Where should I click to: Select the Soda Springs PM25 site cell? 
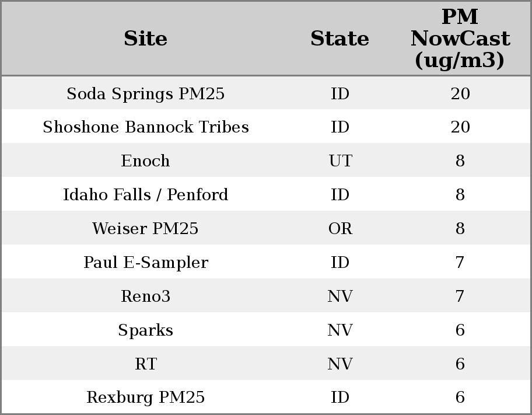(145, 94)
